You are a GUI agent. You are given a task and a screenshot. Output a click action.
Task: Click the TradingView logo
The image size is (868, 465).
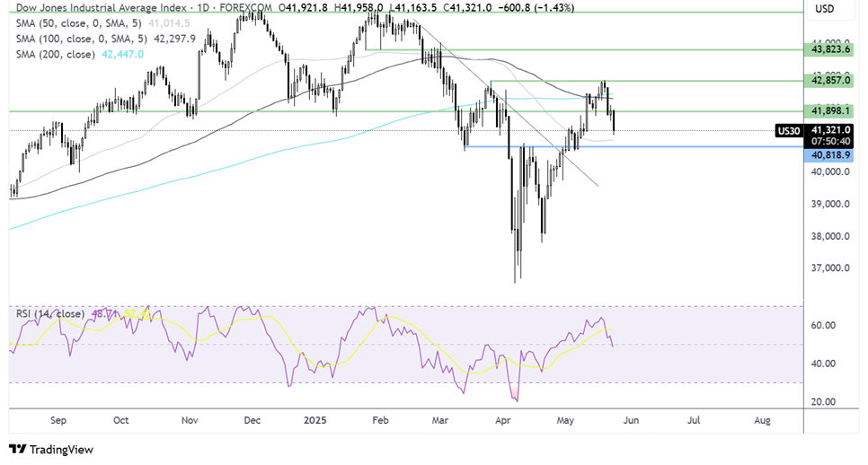pyautogui.click(x=51, y=450)
